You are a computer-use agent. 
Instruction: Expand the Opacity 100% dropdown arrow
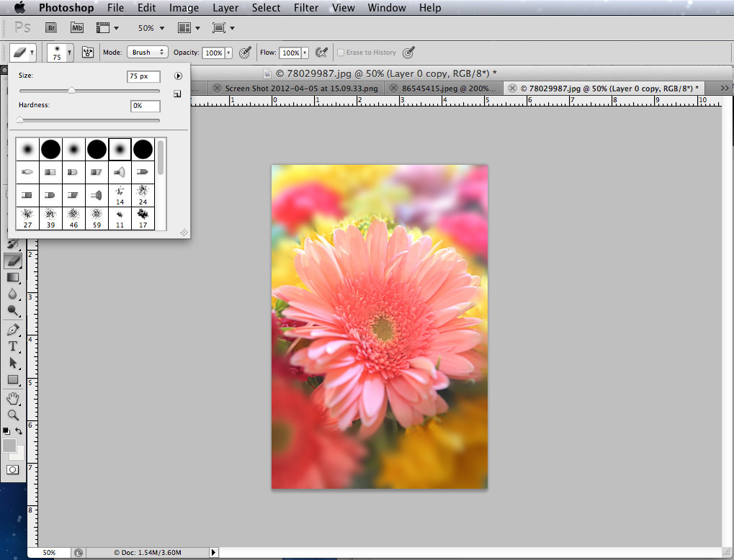[x=229, y=53]
